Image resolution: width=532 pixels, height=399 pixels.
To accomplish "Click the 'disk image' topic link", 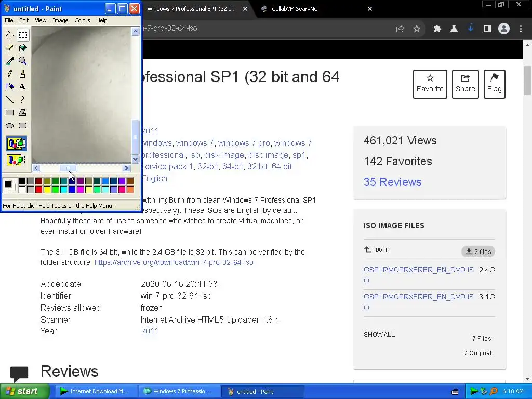I will 224,155.
